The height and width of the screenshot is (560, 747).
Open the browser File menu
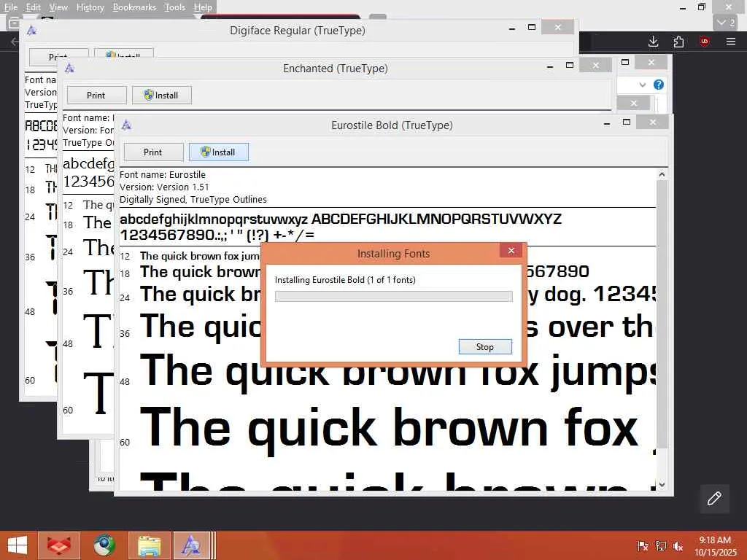(x=10, y=7)
